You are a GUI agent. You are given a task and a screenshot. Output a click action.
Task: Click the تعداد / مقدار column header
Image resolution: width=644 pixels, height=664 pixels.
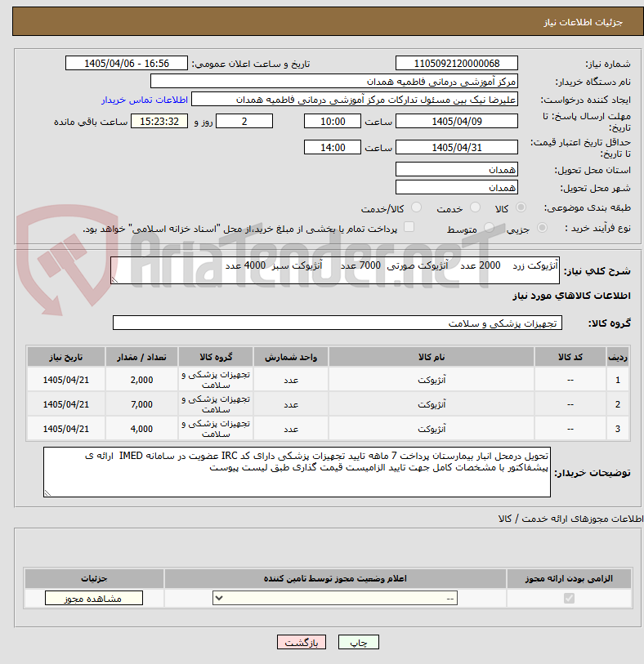[141, 357]
